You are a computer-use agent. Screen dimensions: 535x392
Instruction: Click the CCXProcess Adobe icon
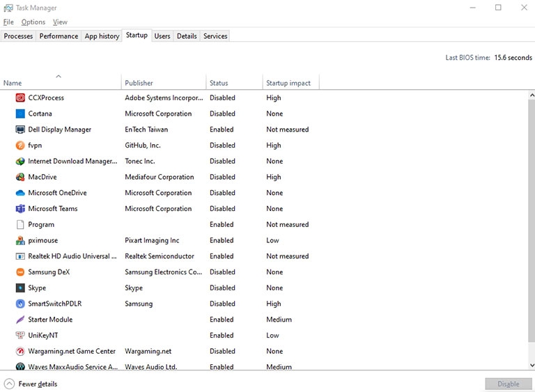click(20, 98)
